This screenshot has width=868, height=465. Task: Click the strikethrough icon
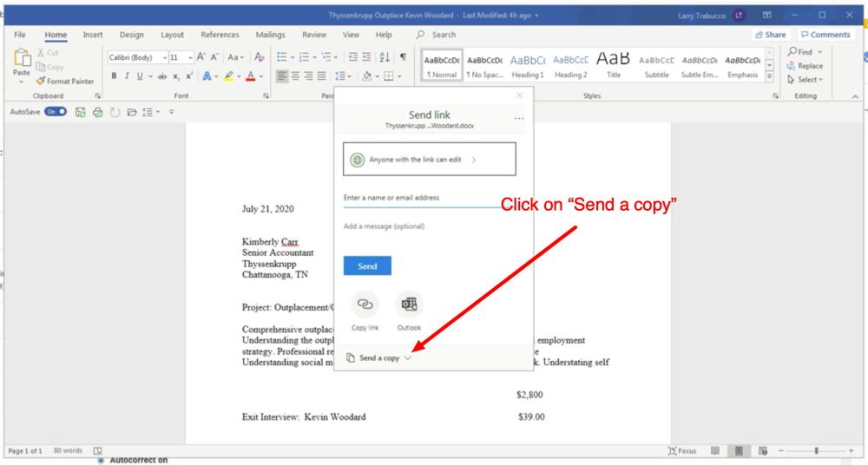pos(161,76)
